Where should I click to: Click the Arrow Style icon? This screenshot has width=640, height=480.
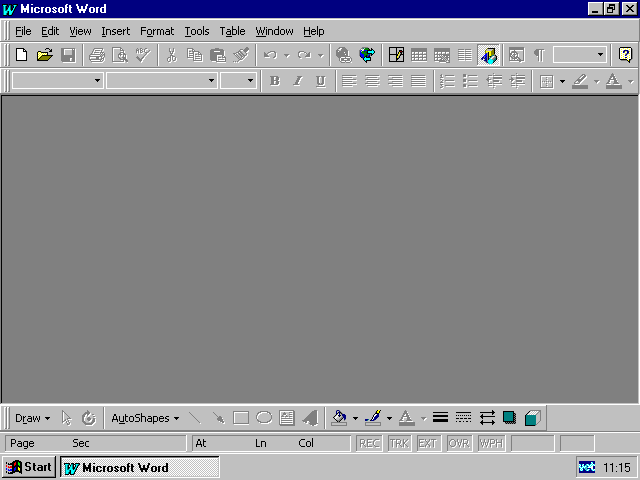[x=487, y=418]
